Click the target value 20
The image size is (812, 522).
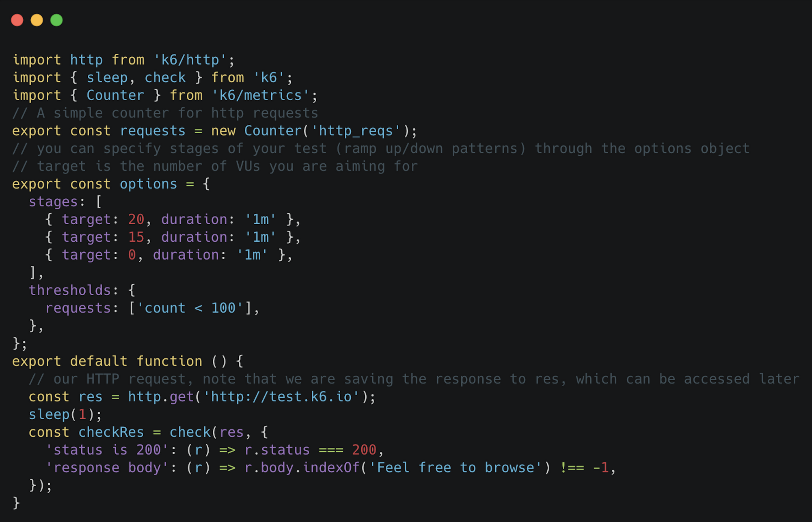(136, 220)
